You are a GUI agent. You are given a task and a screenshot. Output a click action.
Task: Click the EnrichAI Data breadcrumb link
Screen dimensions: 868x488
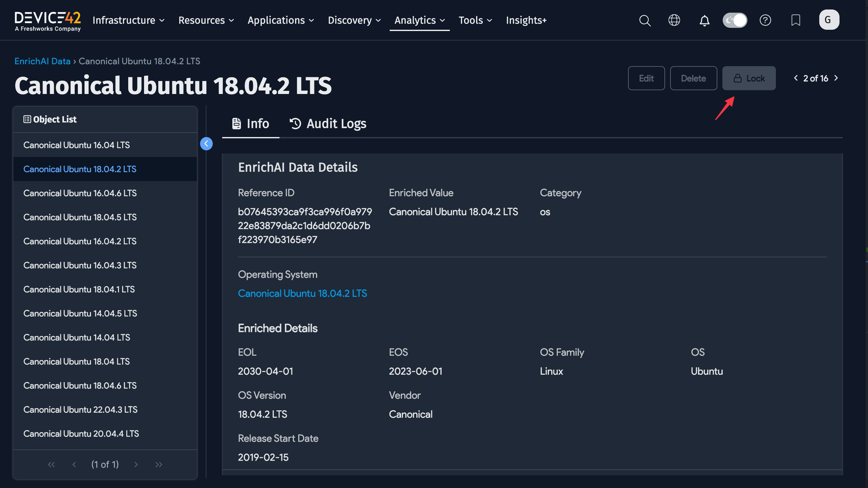point(42,61)
